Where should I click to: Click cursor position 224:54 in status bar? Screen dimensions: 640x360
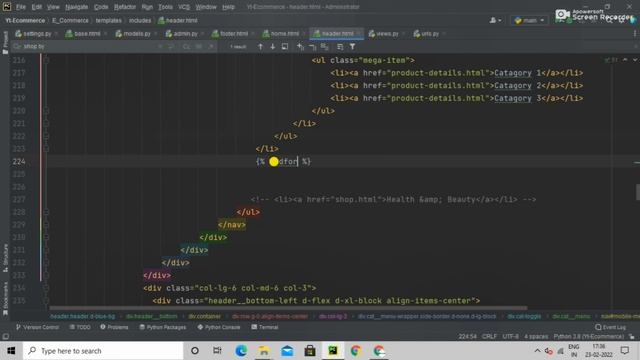[x=467, y=337]
